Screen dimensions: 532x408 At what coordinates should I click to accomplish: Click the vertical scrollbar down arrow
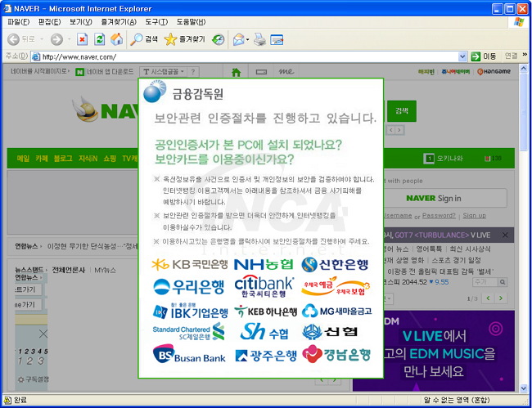pos(524,388)
